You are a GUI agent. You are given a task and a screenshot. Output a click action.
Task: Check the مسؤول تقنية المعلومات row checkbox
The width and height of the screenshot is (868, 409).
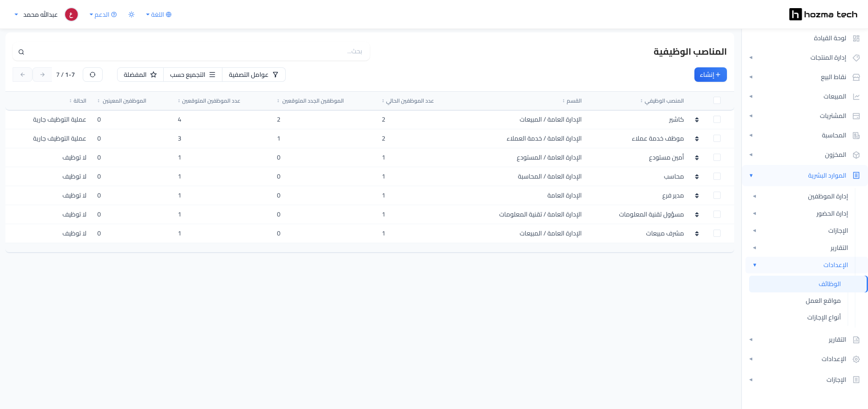pyautogui.click(x=717, y=214)
